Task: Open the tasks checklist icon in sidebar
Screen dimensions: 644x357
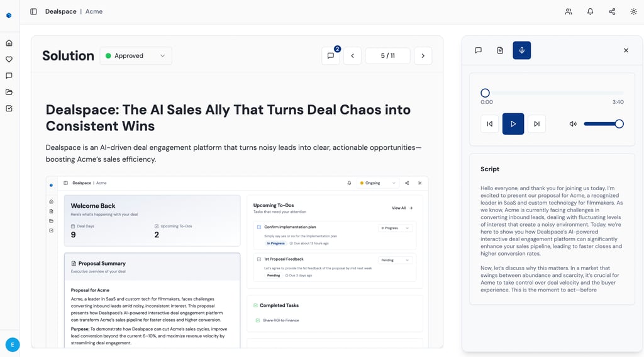Action: point(9,108)
